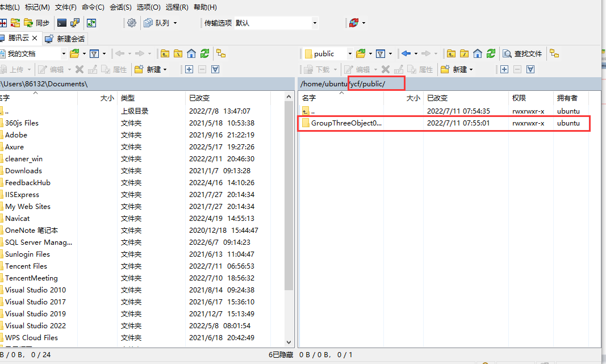Go up one level in the remote pane
The width and height of the screenshot is (606, 364).
pyautogui.click(x=450, y=53)
